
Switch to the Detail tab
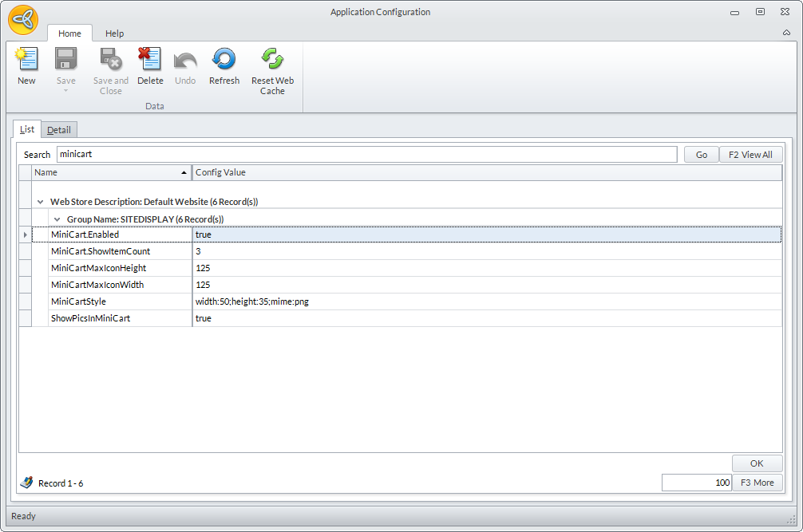coord(59,130)
